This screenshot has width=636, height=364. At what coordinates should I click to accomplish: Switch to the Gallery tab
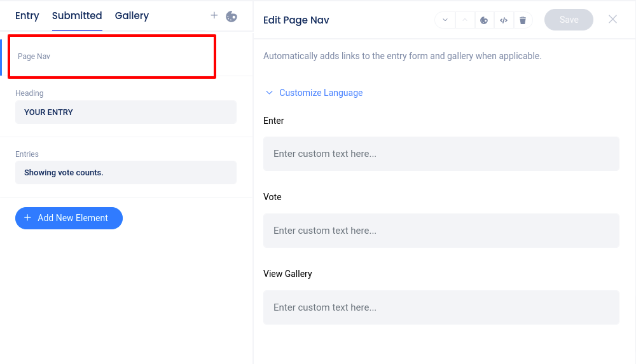(x=132, y=16)
